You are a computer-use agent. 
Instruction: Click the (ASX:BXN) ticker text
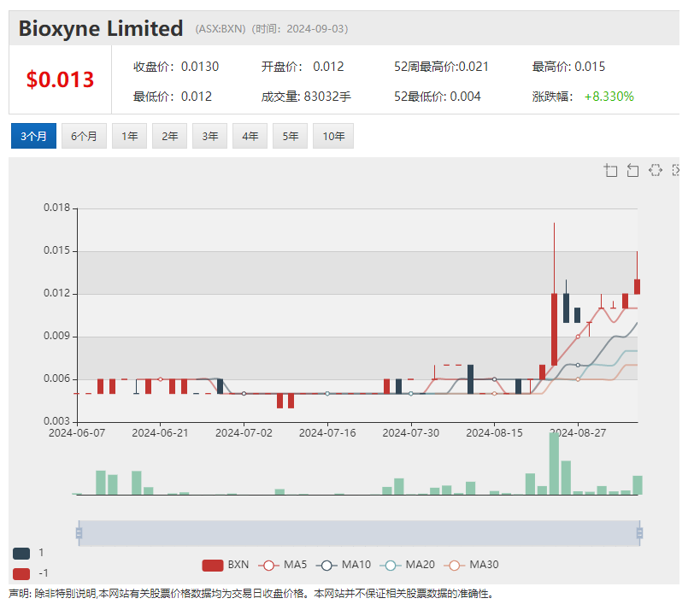coord(221,29)
